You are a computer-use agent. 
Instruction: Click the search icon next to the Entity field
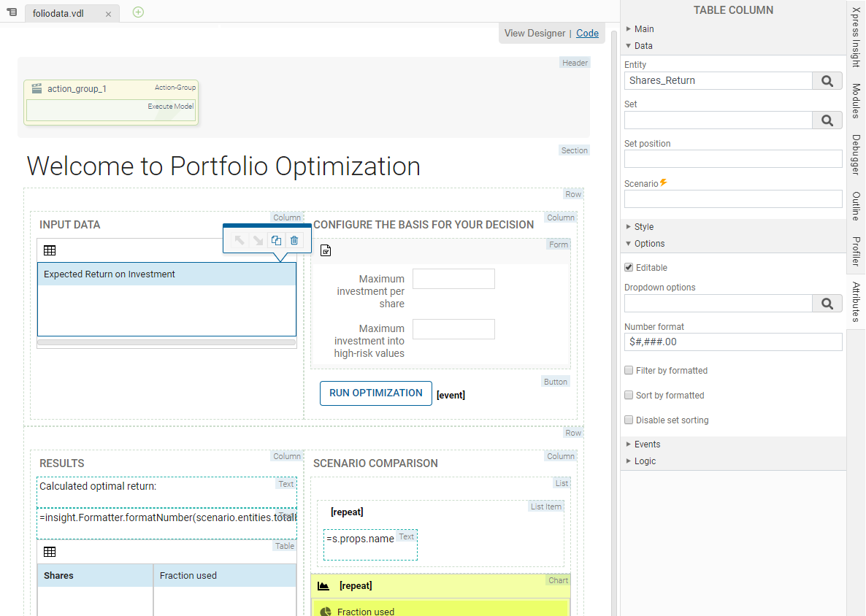[x=827, y=81]
